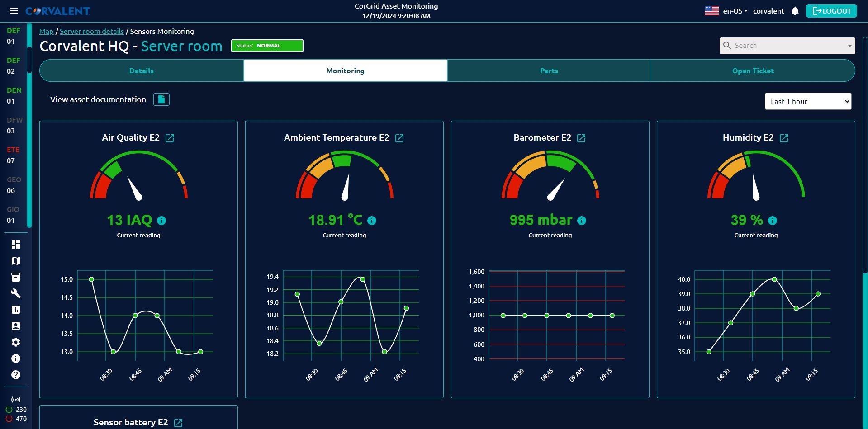Click the notifications bell icon
This screenshot has height=429, width=868.
(795, 11)
